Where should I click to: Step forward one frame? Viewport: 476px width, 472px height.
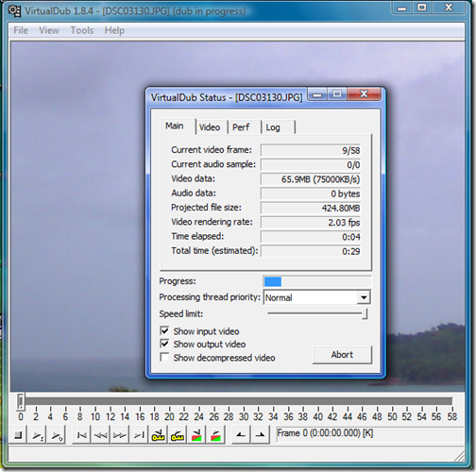120,435
